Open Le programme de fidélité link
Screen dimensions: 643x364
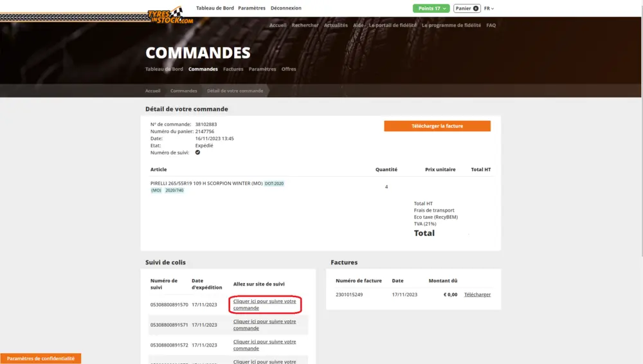click(451, 25)
